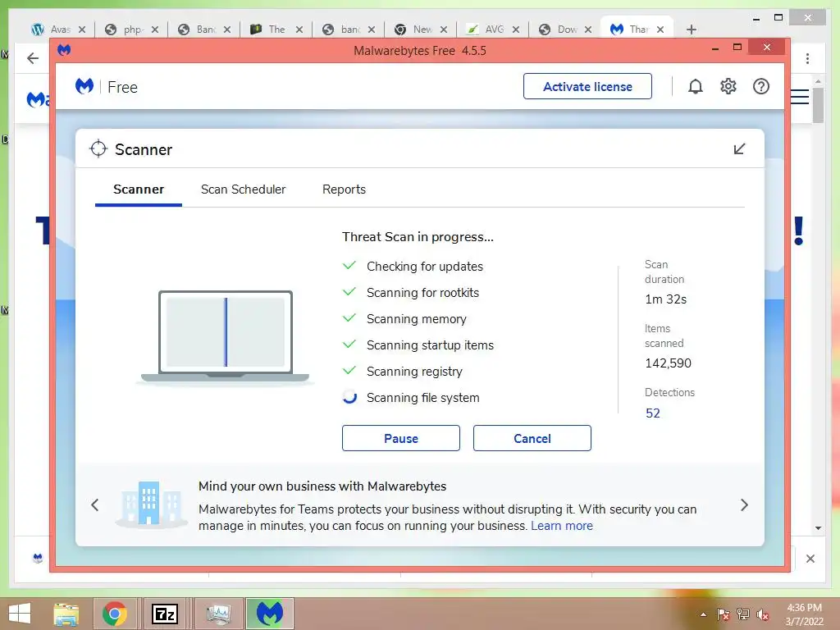The image size is (840, 630).
Task: Click the muted volume tray icon
Action: (763, 614)
